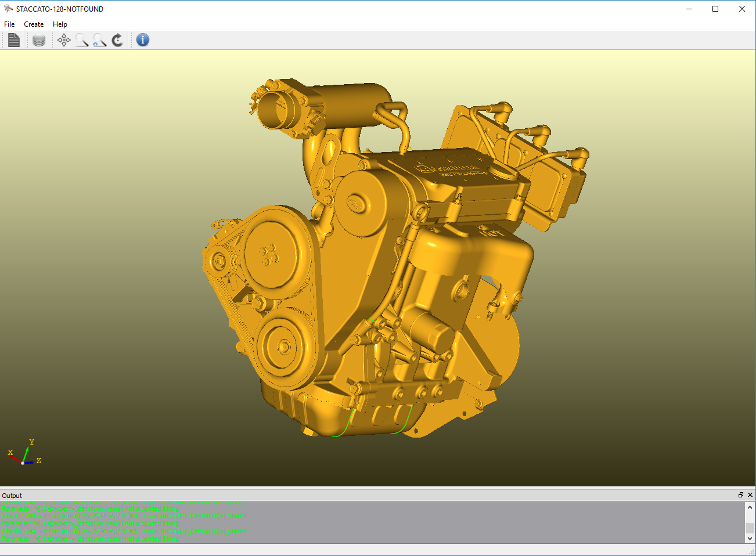Select the magnifier with blue square zoom-window tool
The image size is (756, 556).
(99, 40)
